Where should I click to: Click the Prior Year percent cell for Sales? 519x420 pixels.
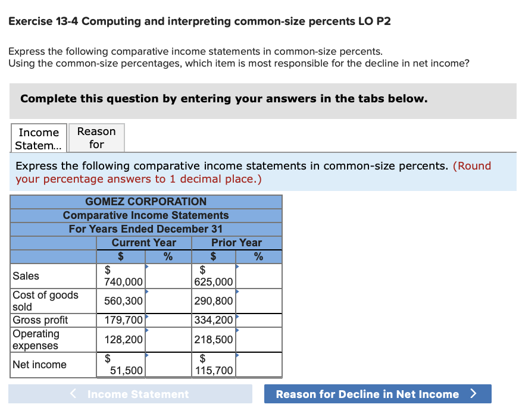(x=259, y=275)
